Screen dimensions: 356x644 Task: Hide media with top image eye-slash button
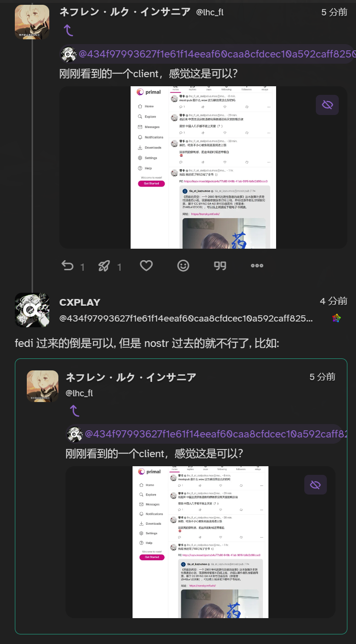click(x=327, y=105)
